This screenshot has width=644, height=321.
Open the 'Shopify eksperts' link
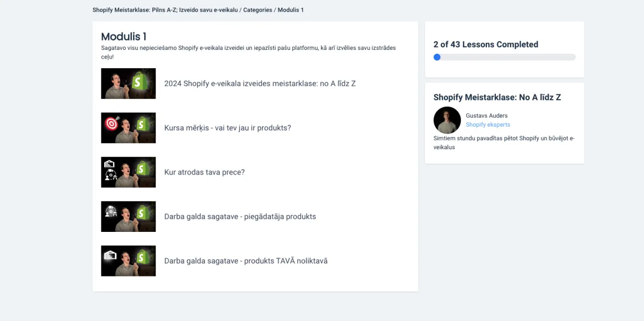tap(488, 125)
